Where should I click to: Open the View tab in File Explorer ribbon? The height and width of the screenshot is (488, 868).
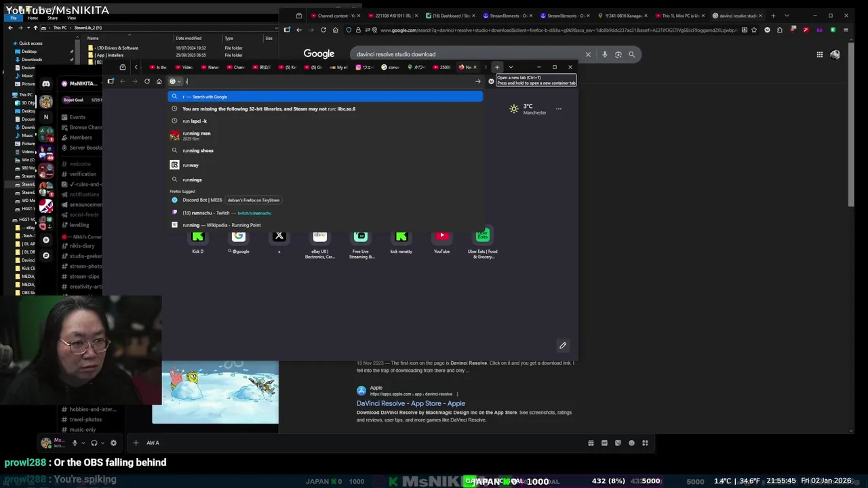(x=71, y=18)
